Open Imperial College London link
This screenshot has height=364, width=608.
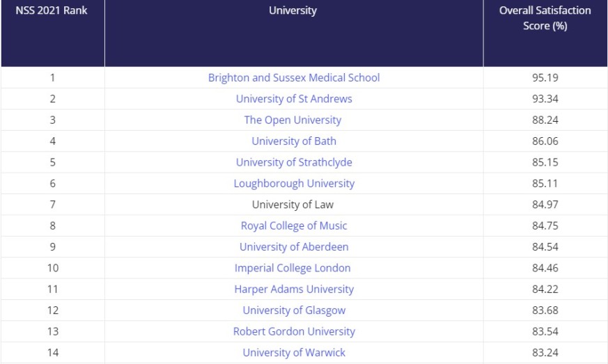coord(293,268)
